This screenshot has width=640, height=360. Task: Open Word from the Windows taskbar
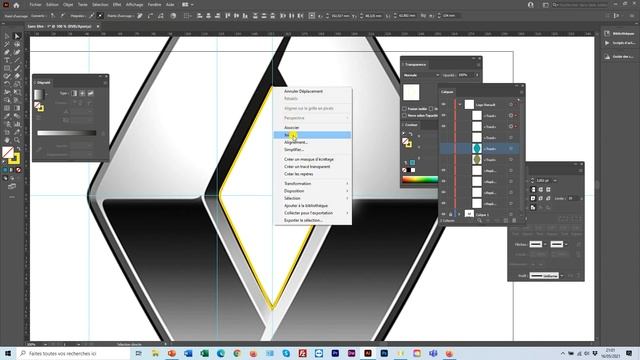coord(188,353)
